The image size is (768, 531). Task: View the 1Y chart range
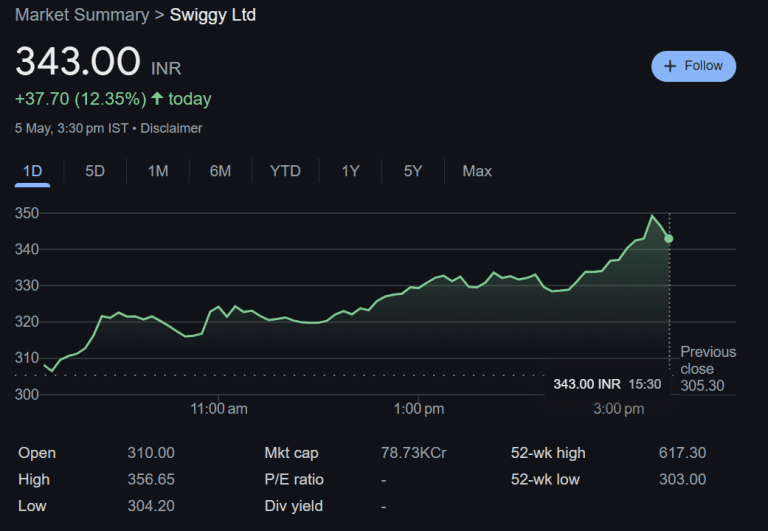point(350,171)
